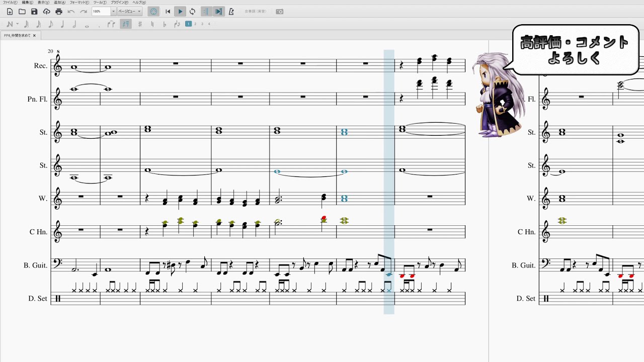Open the ページビュー view mode dropdown
Viewport: 644px width, 362px height.
[x=130, y=12]
